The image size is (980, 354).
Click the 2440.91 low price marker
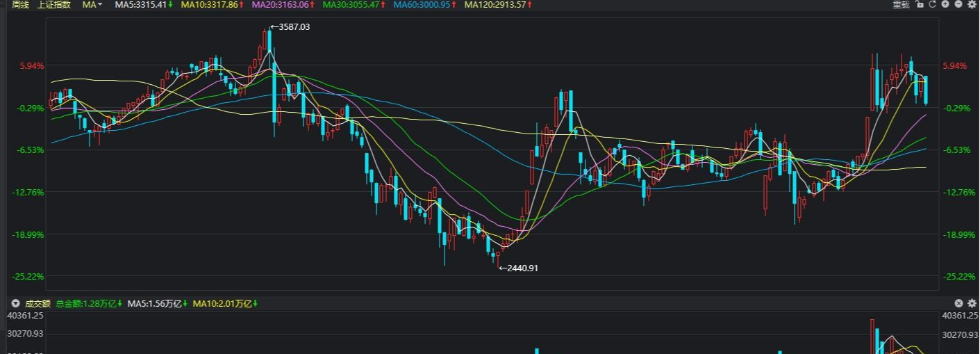click(518, 268)
